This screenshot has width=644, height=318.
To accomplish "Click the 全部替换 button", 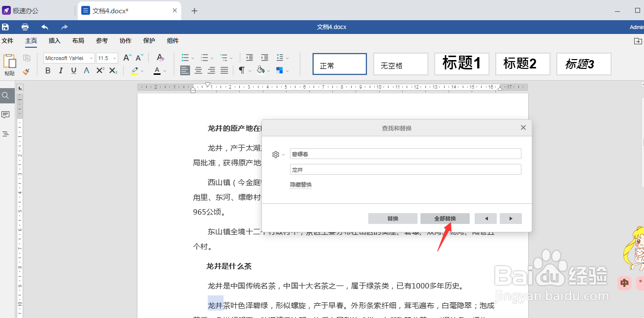I will point(445,218).
